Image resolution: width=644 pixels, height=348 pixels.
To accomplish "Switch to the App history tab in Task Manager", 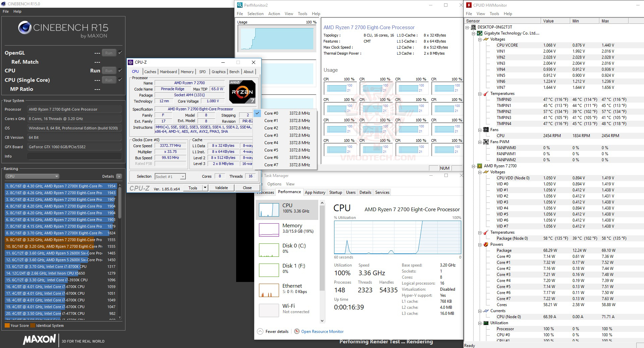I will [315, 192].
